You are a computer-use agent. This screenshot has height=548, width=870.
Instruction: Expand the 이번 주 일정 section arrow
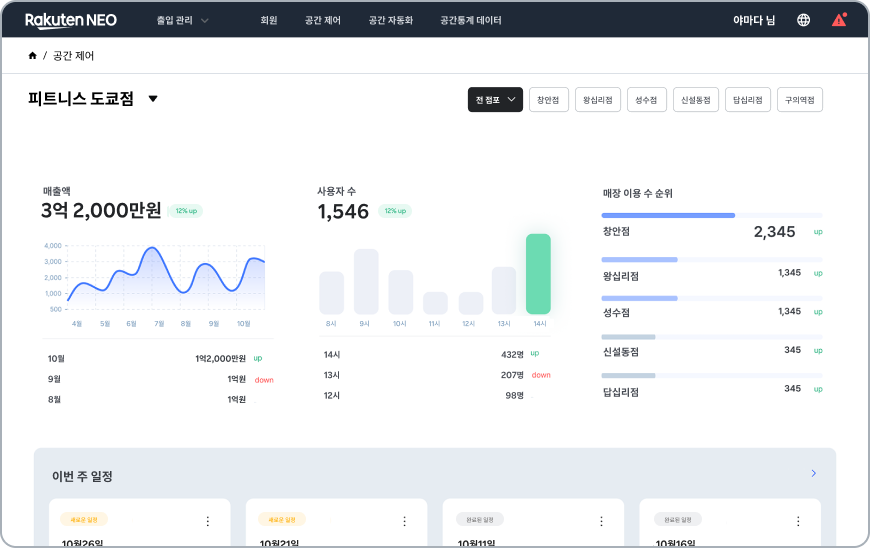[813, 473]
